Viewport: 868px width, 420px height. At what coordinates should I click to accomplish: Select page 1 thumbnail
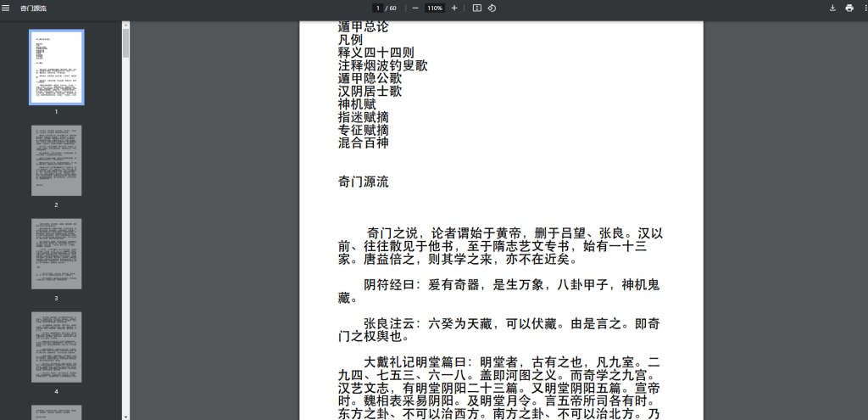pyautogui.click(x=57, y=67)
